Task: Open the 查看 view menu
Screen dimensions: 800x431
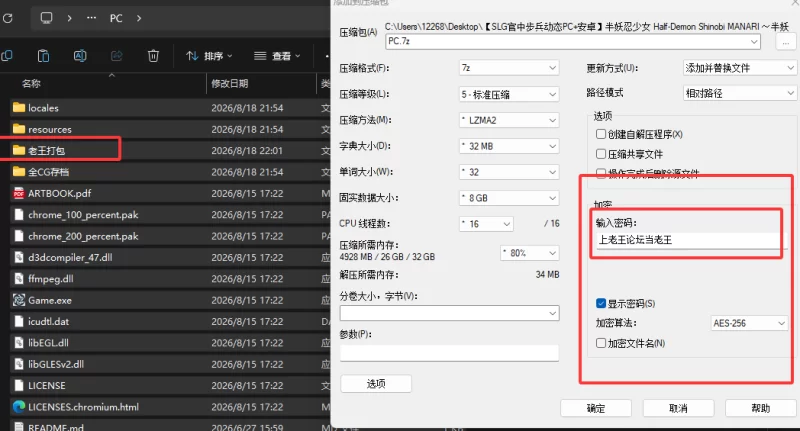Action: 277,56
